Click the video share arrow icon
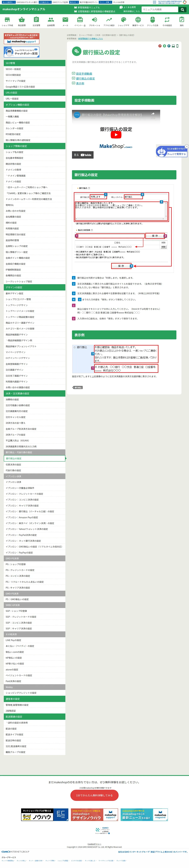Screen dimensions: 189x868 pos(153,114)
